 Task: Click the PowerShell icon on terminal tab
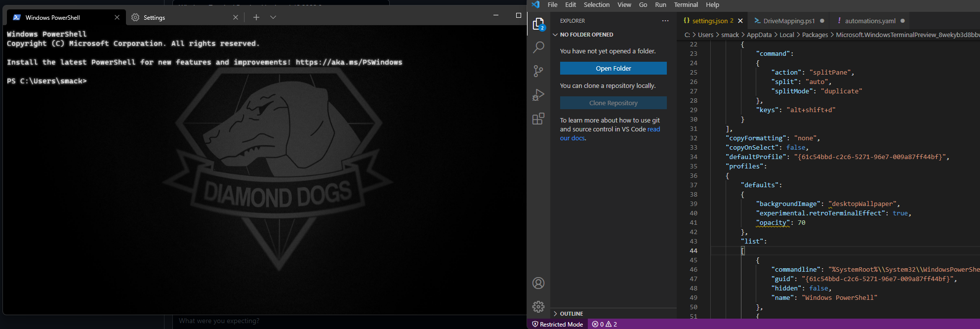[x=17, y=17]
